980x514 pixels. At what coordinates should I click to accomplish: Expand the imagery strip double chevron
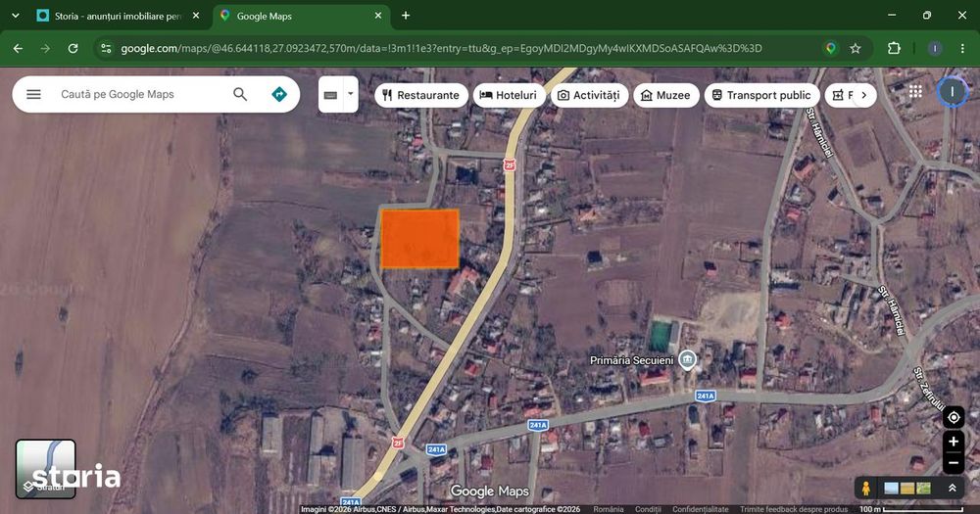(952, 489)
